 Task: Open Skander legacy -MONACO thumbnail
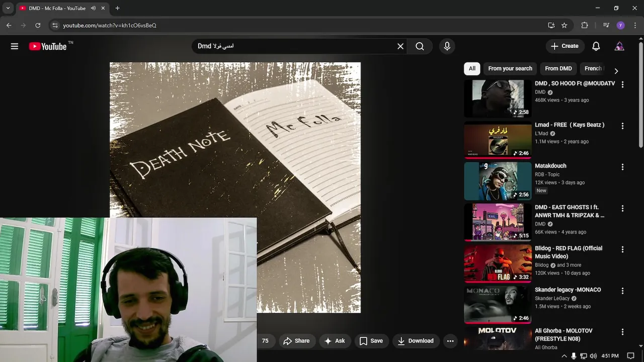click(498, 305)
